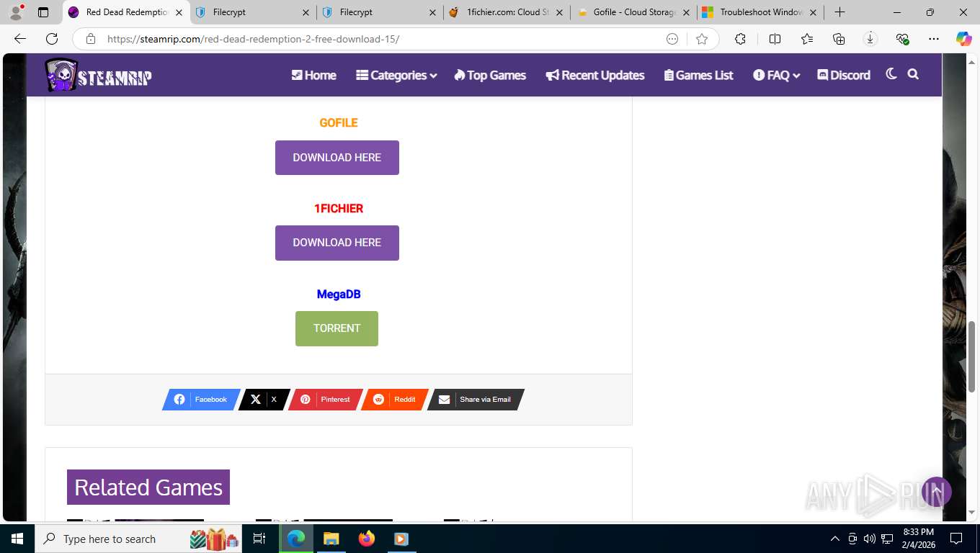Open the Favorites list icon
The height and width of the screenshot is (553, 980).
tap(806, 39)
